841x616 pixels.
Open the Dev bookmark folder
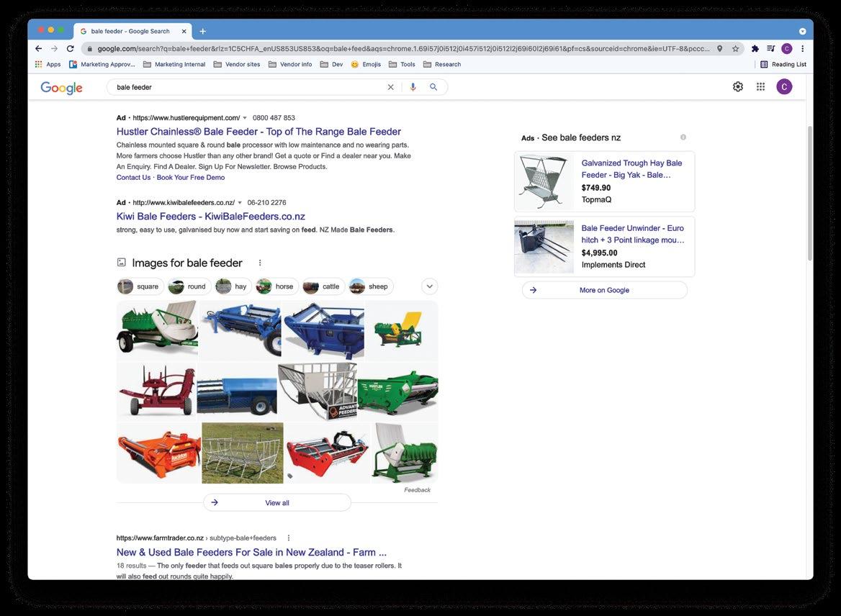click(331, 64)
